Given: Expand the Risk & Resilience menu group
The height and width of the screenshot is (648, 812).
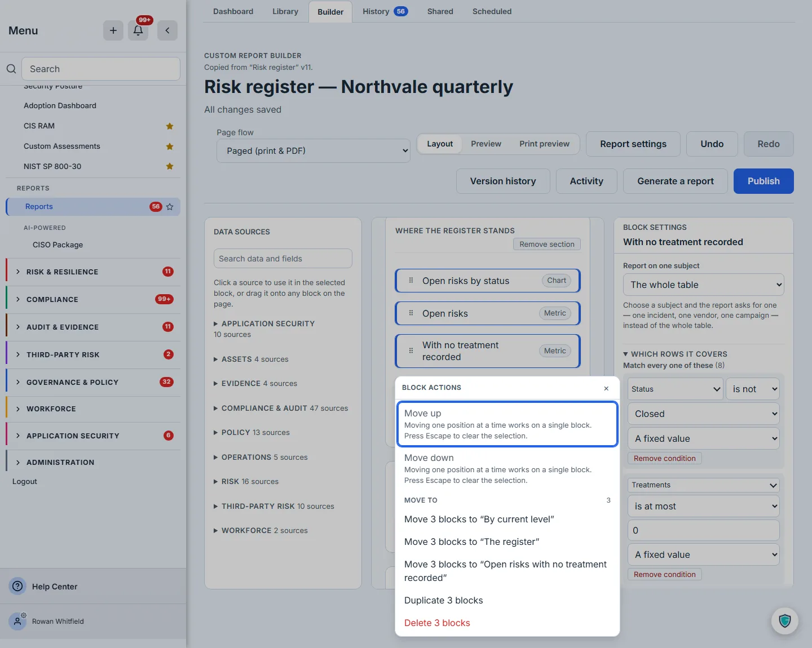Looking at the screenshot, I should point(94,272).
